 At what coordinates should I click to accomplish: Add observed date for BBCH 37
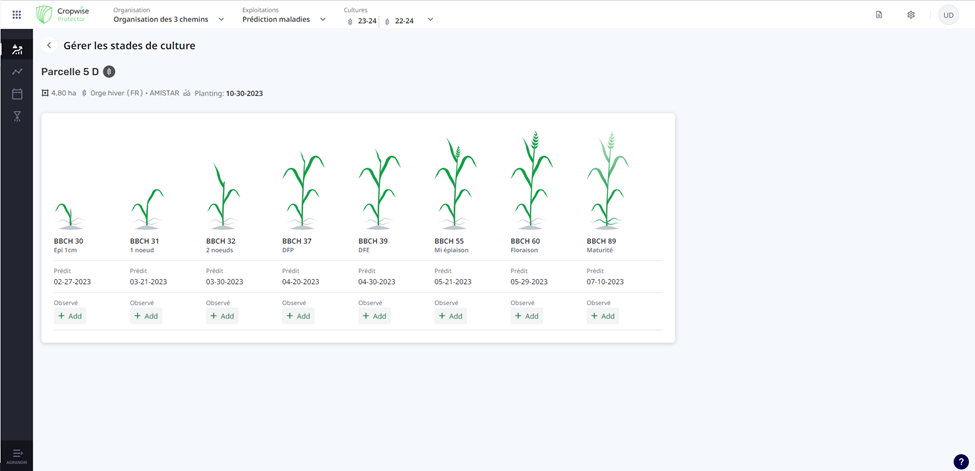(x=298, y=316)
